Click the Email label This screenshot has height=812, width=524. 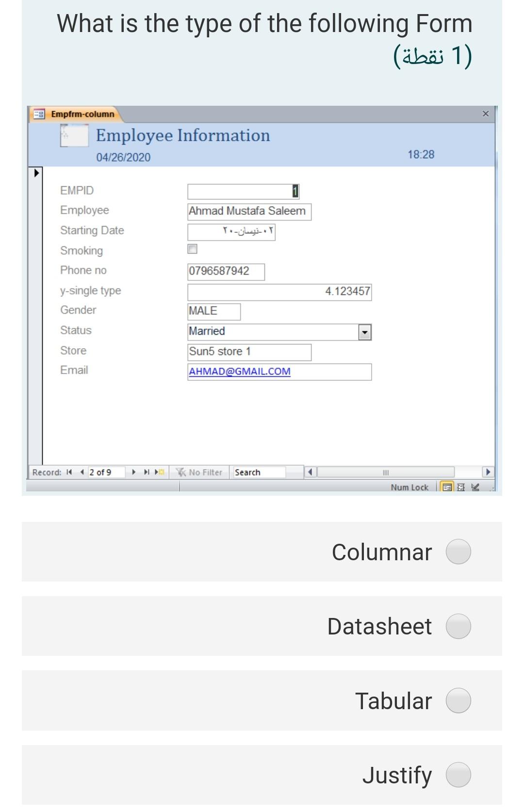pos(74,370)
